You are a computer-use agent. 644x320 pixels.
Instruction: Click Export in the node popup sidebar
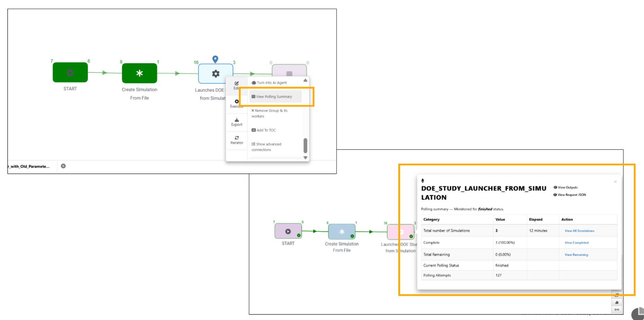pos(237,122)
